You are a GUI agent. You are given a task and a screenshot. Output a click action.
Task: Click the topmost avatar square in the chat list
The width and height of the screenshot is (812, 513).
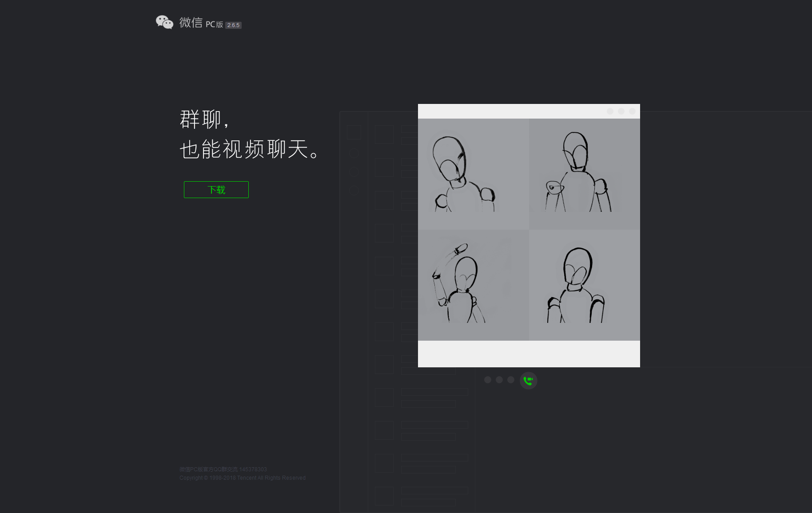coord(384,135)
